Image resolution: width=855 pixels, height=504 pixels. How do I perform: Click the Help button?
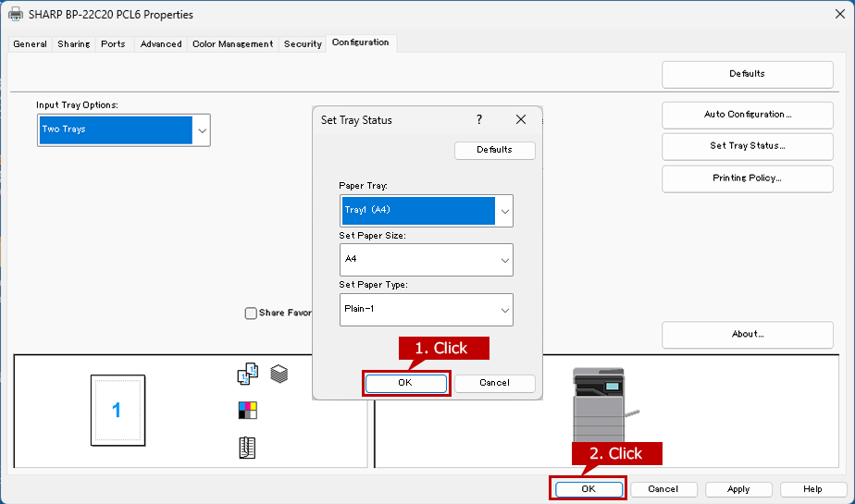pyautogui.click(x=812, y=489)
